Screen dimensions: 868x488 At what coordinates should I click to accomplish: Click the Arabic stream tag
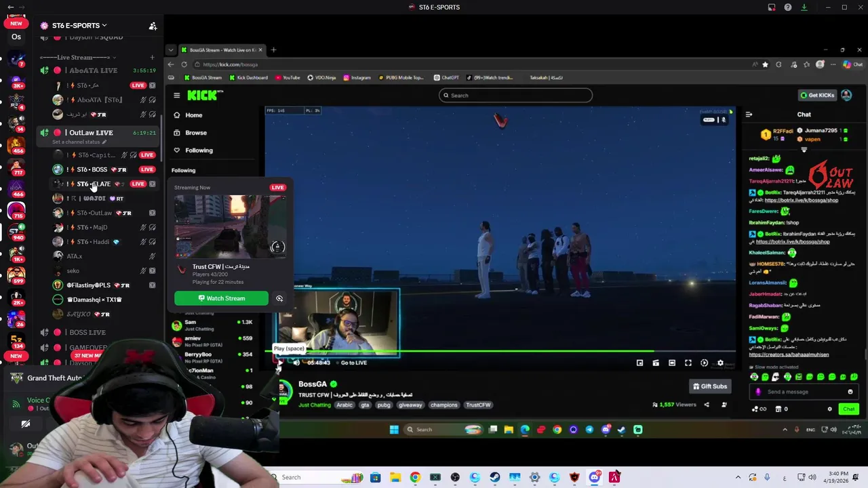coord(344,405)
